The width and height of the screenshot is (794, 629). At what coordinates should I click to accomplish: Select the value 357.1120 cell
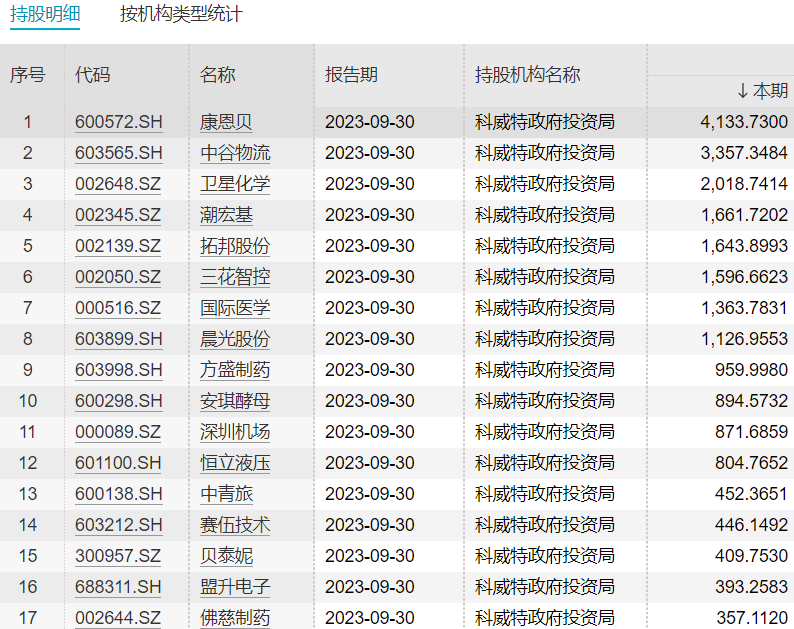[752, 618]
